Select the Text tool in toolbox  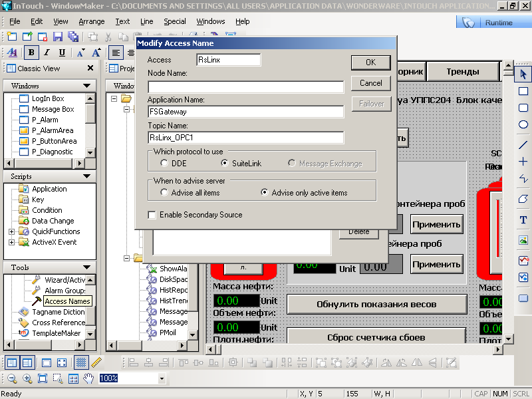[x=523, y=219]
